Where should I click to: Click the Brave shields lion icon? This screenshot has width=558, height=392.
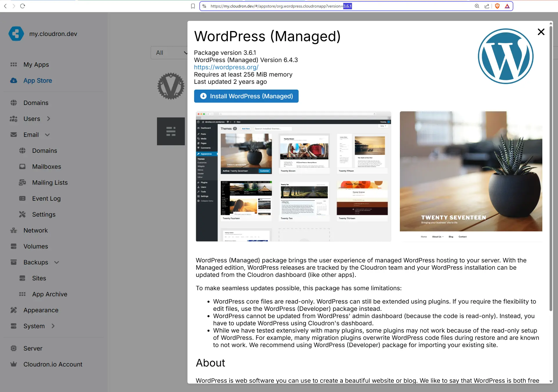click(x=497, y=6)
